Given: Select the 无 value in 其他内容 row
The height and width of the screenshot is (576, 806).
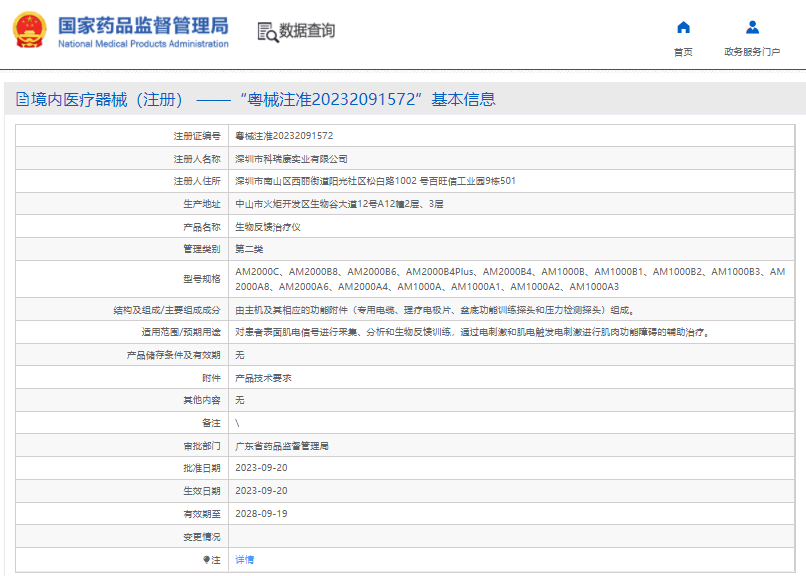Looking at the screenshot, I should (240, 400).
